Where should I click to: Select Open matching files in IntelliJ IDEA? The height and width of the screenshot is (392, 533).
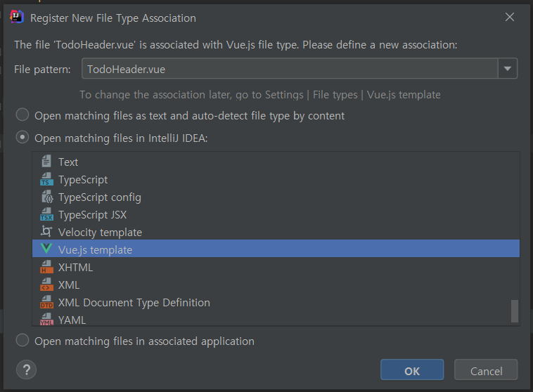point(23,138)
